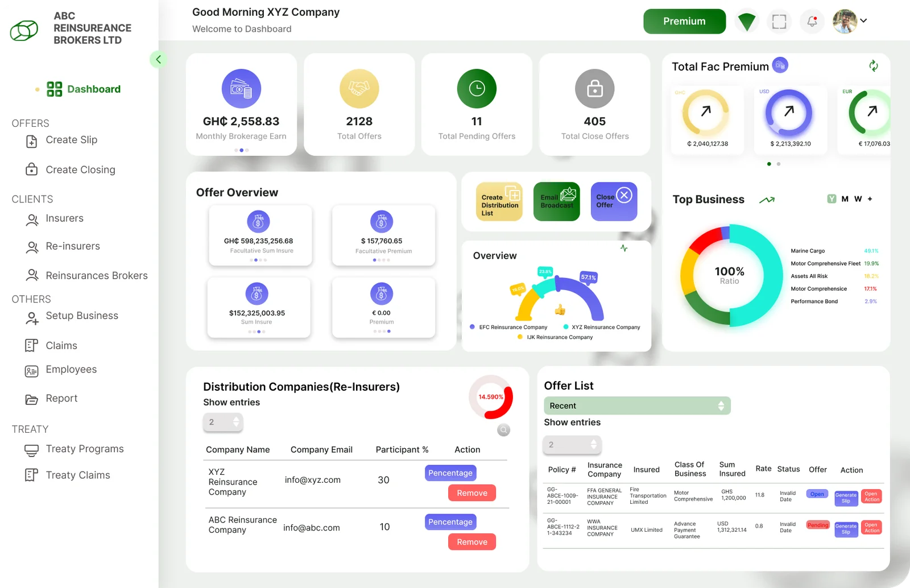Click Open Action for FFA General Insurance
The image size is (910, 588).
point(872,497)
